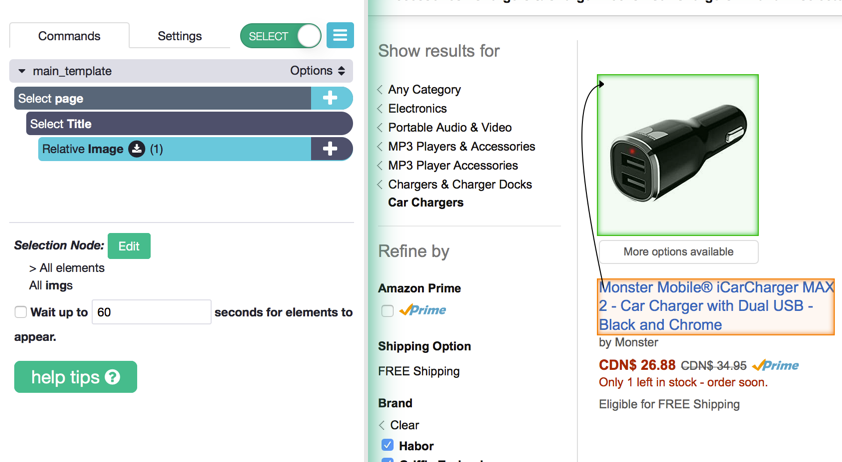Image resolution: width=842 pixels, height=462 pixels.
Task: Click the chevron beside Electronics
Action: pos(380,109)
